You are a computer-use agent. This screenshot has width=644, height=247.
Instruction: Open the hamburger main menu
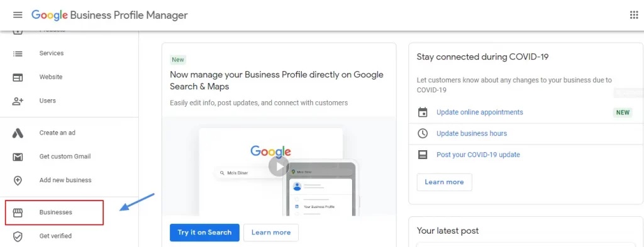pyautogui.click(x=17, y=15)
